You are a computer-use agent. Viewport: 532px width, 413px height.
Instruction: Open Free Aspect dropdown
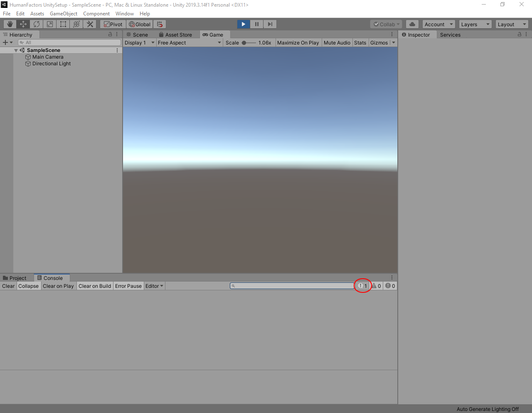(x=190, y=42)
